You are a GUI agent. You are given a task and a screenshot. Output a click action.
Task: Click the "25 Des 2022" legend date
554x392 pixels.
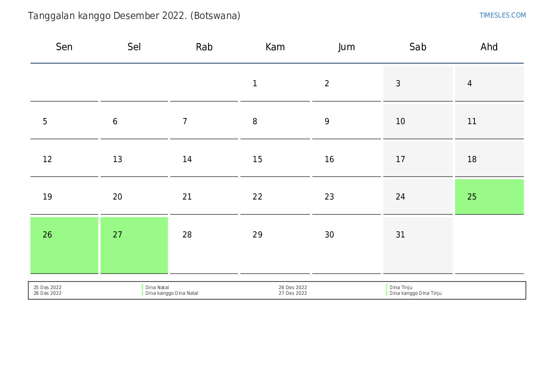pos(47,287)
